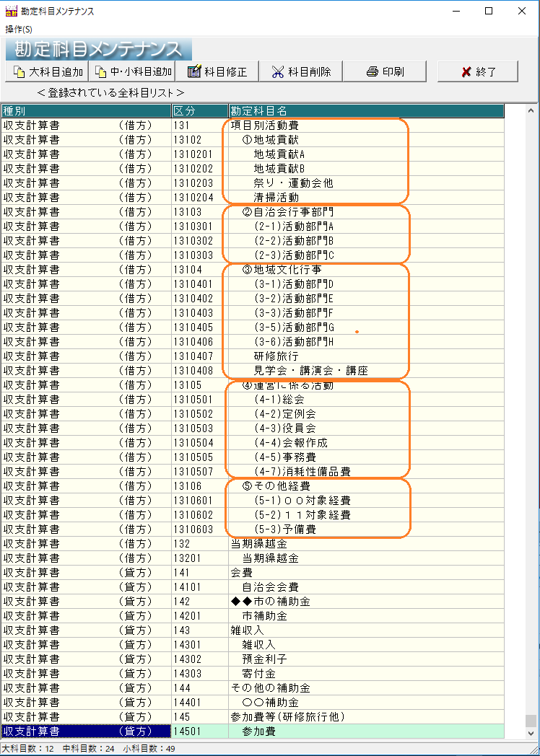Select the 自治会会費 row
540x756 pixels.
tap(270, 587)
